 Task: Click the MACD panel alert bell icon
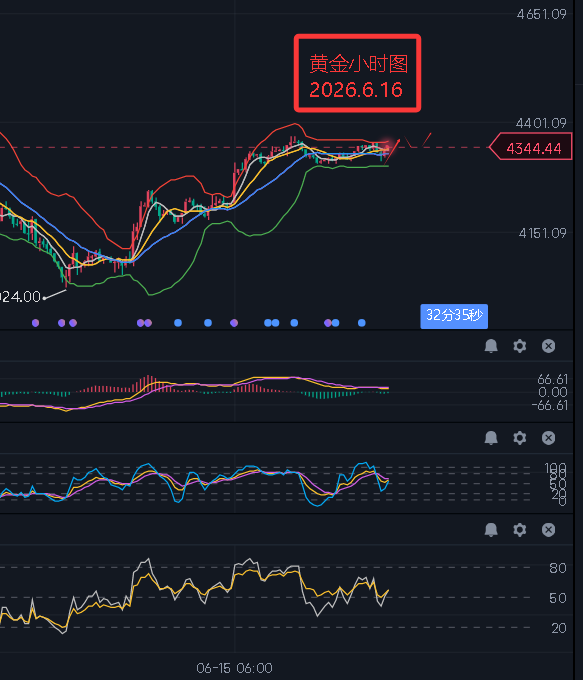491,346
